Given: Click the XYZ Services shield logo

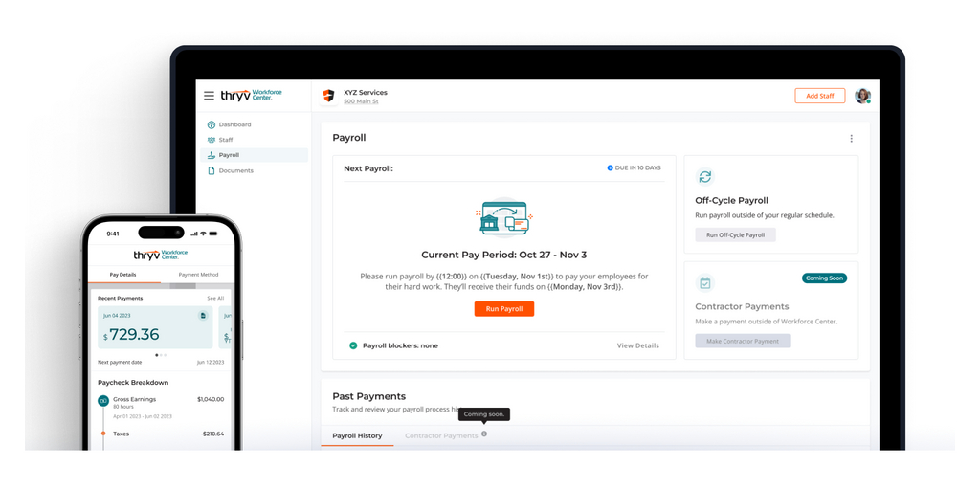Looking at the screenshot, I should [328, 96].
